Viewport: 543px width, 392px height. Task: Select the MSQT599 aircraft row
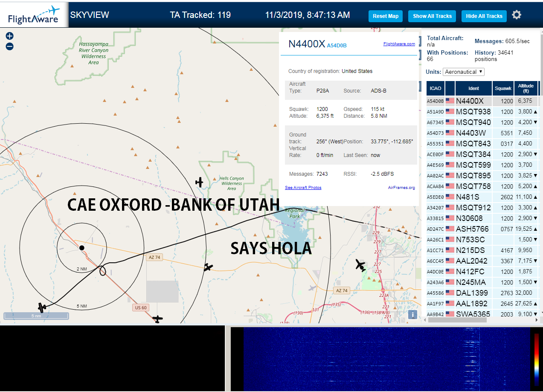(x=482, y=165)
